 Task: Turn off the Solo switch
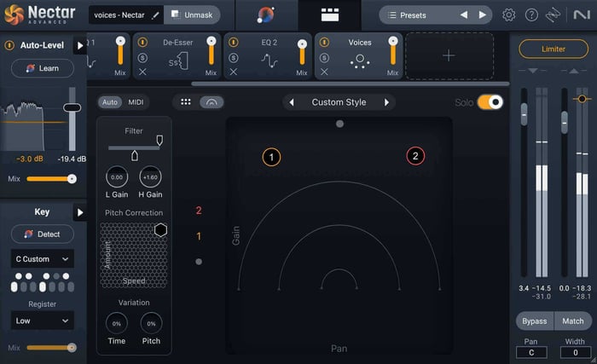490,102
